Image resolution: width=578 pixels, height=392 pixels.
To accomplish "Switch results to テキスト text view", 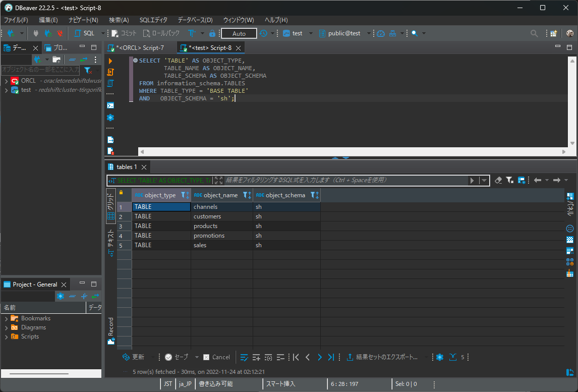I will (110, 242).
